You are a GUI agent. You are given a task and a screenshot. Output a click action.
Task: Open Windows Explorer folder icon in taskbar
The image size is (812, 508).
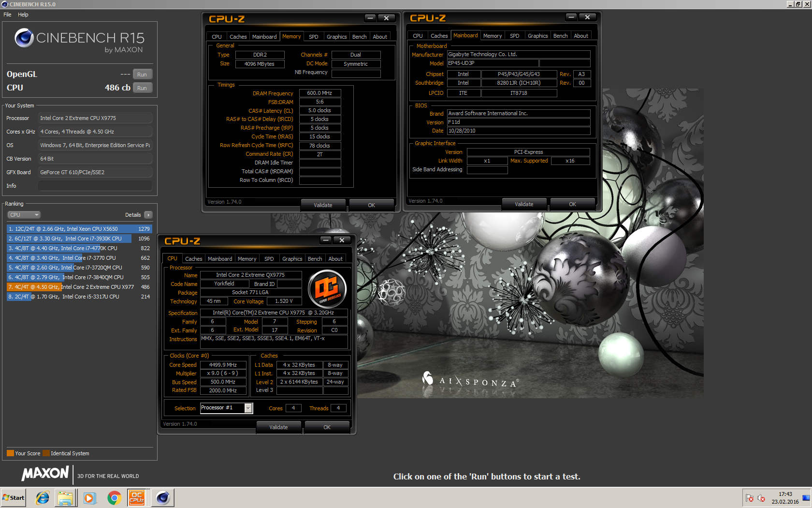pyautogui.click(x=65, y=498)
